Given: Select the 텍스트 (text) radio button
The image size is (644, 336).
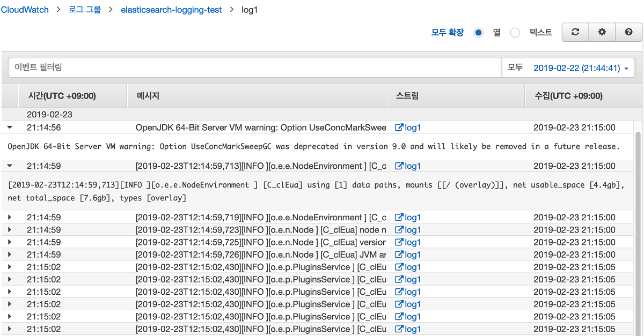Looking at the screenshot, I should [515, 33].
